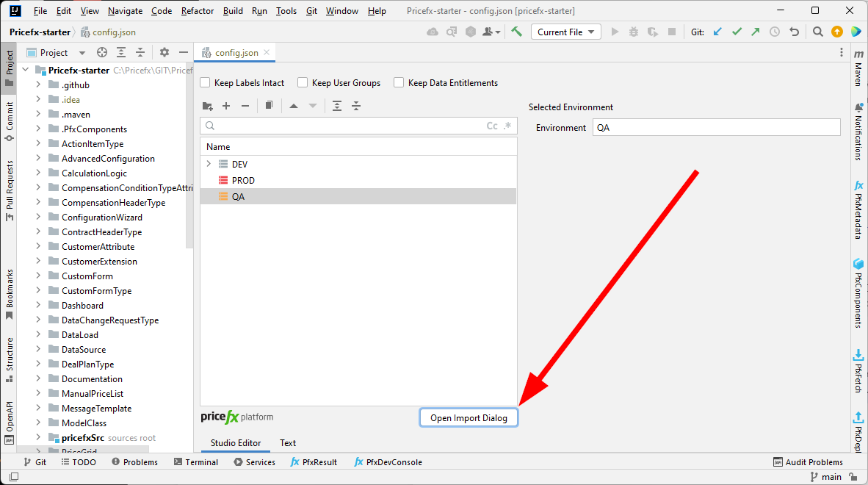Expand the DEV environment node
The image size is (868, 485).
pyautogui.click(x=209, y=164)
